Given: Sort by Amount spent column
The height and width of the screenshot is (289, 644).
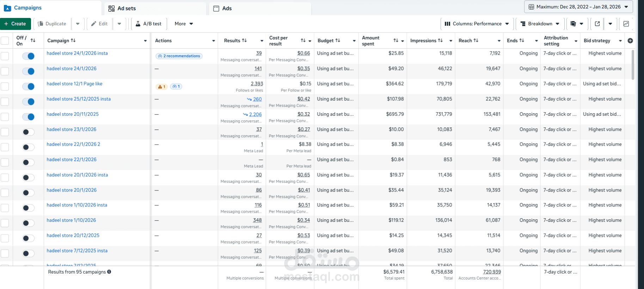Looking at the screenshot, I should 396,40.
